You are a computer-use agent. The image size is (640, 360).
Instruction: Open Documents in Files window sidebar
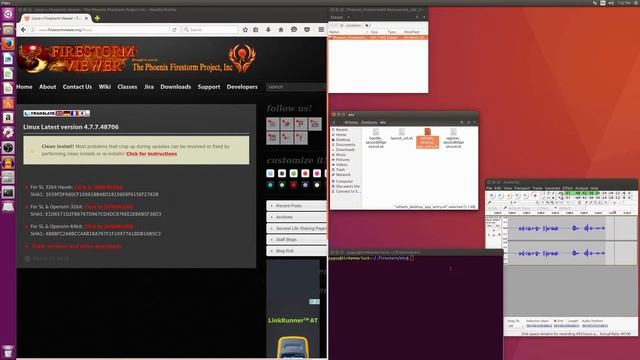coord(345,145)
